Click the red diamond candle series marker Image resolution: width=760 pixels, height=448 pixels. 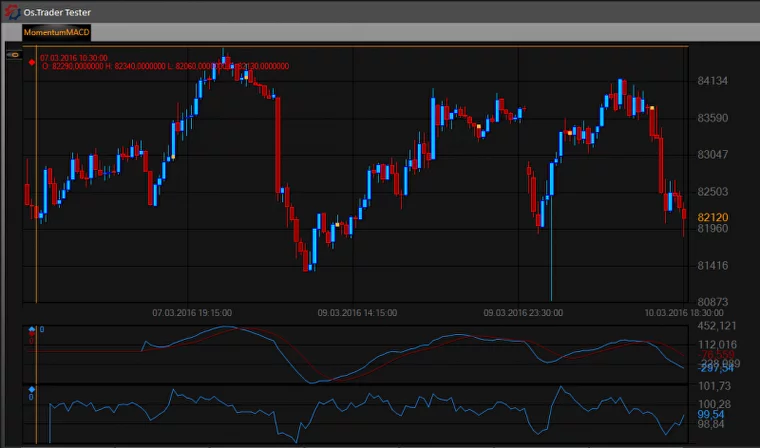[32, 61]
